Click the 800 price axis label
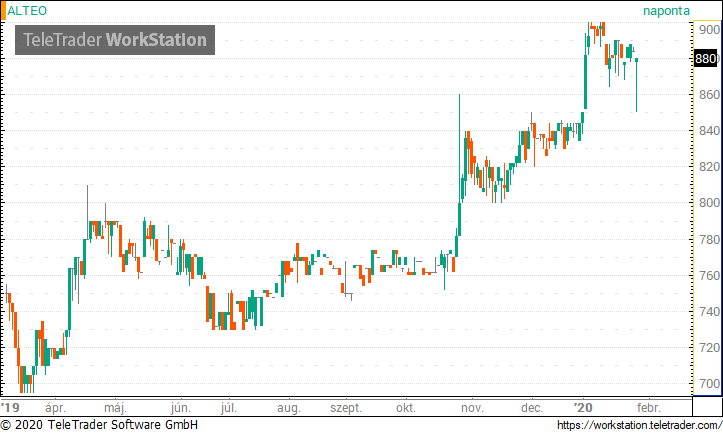 coord(709,202)
